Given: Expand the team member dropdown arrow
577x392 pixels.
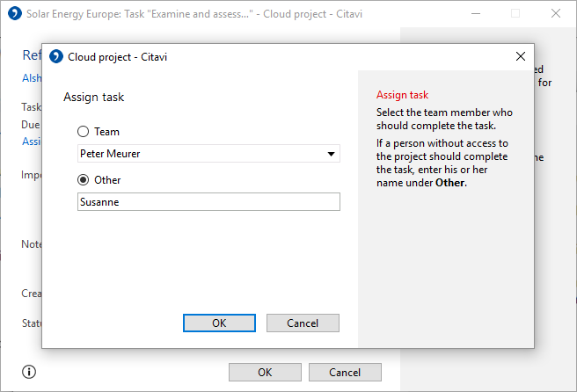Looking at the screenshot, I should pyautogui.click(x=332, y=154).
